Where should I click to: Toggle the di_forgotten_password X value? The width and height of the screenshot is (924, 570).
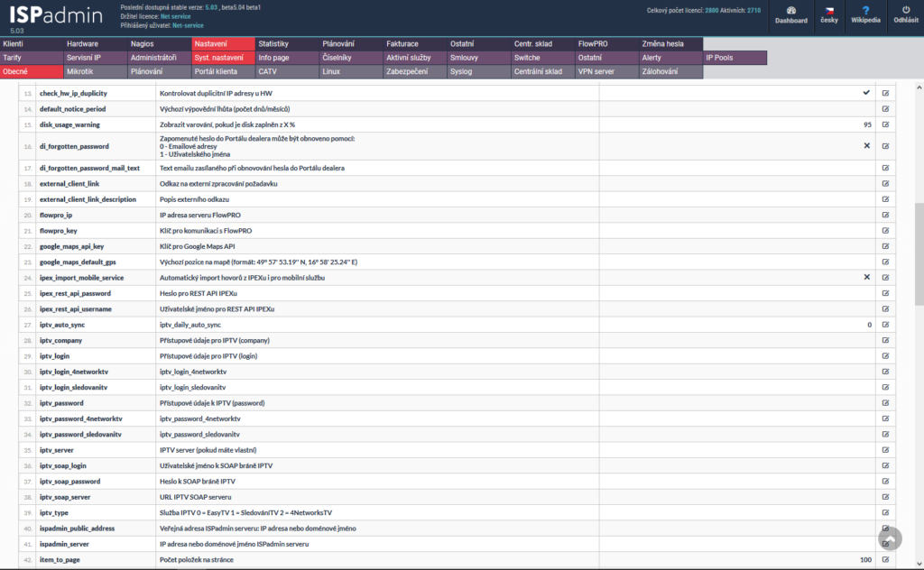click(x=866, y=145)
